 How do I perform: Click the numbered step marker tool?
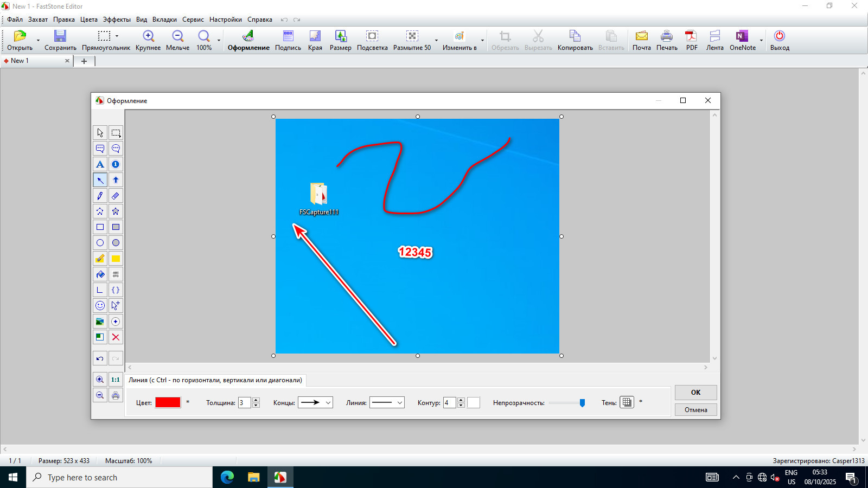pos(116,164)
